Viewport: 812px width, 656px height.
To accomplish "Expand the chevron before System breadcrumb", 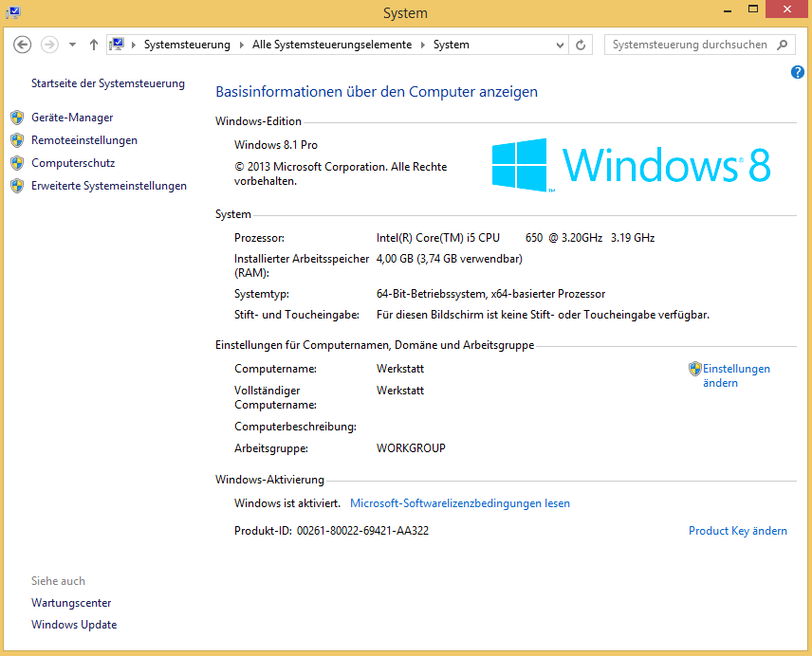I will point(422,45).
